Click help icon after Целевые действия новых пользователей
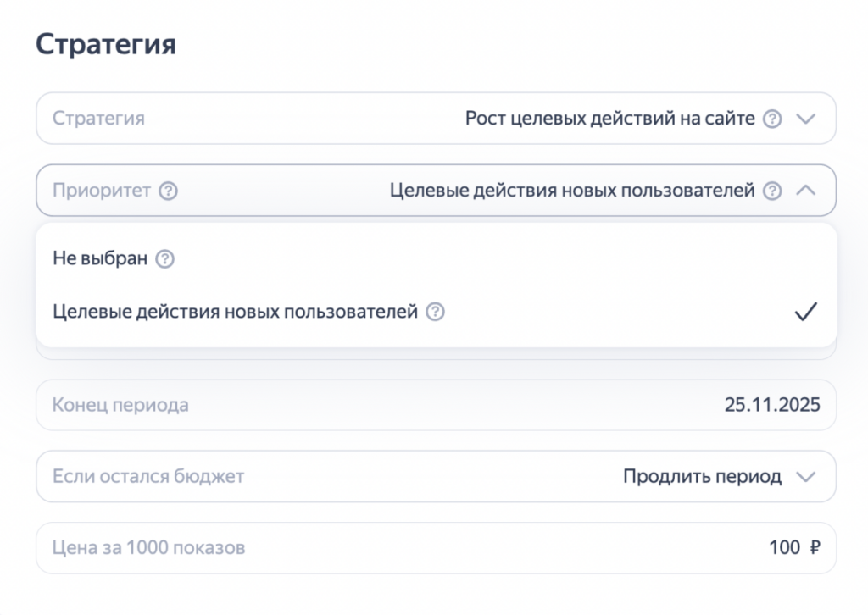 point(435,312)
